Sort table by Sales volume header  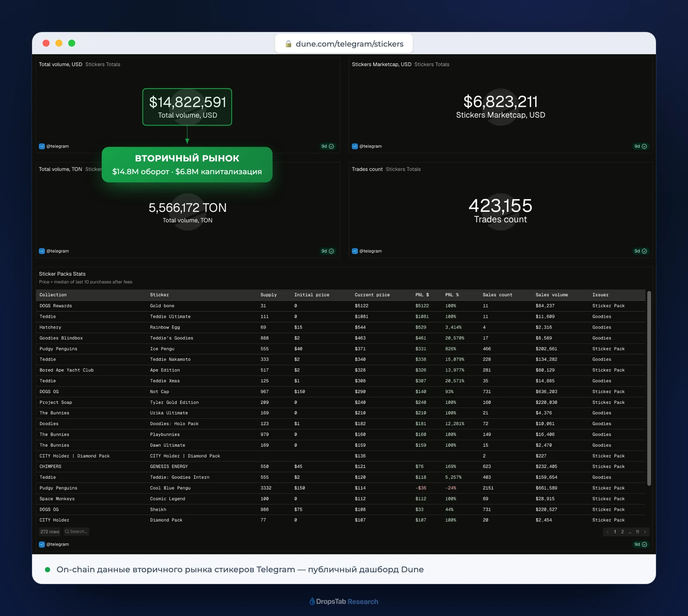[552, 295]
